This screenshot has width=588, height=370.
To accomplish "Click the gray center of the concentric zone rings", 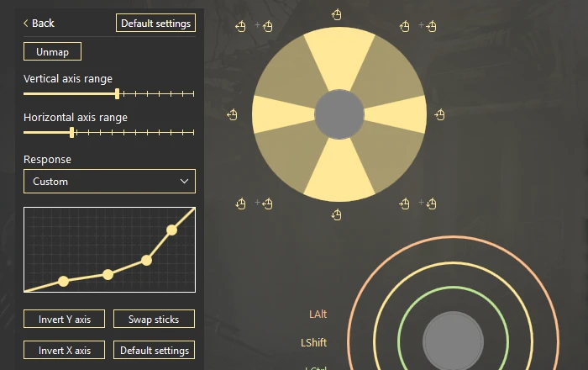I will pos(453,341).
